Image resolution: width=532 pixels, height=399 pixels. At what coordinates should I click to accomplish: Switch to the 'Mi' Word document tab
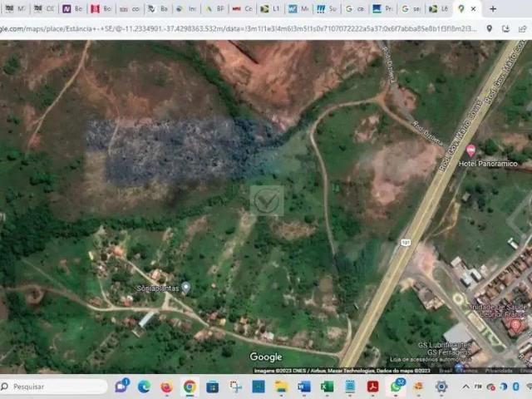(298, 9)
